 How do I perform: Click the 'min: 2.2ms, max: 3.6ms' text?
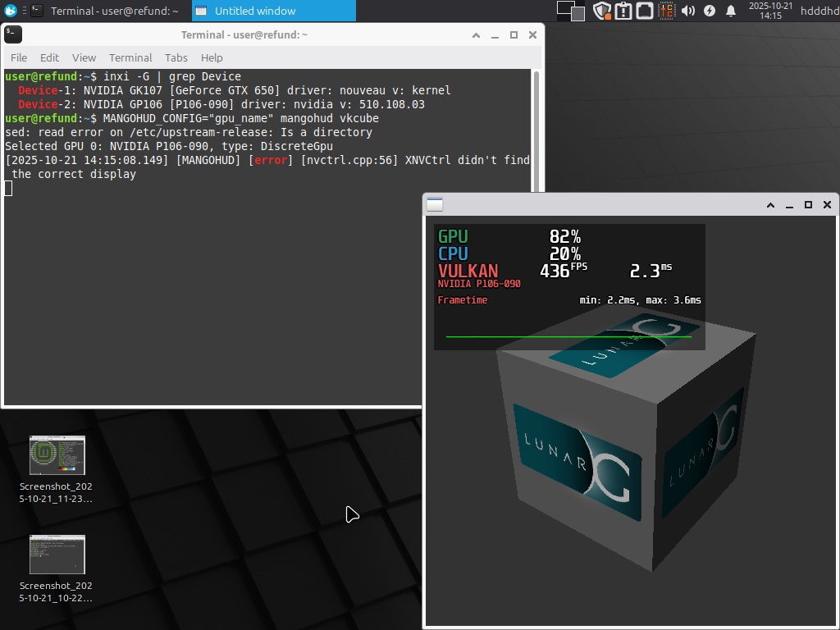pyautogui.click(x=640, y=300)
